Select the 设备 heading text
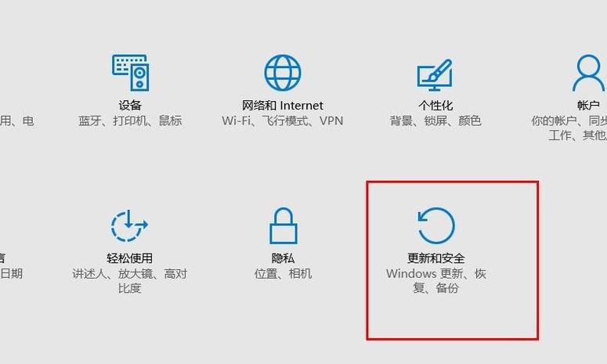This screenshot has height=364, width=607. [x=130, y=105]
